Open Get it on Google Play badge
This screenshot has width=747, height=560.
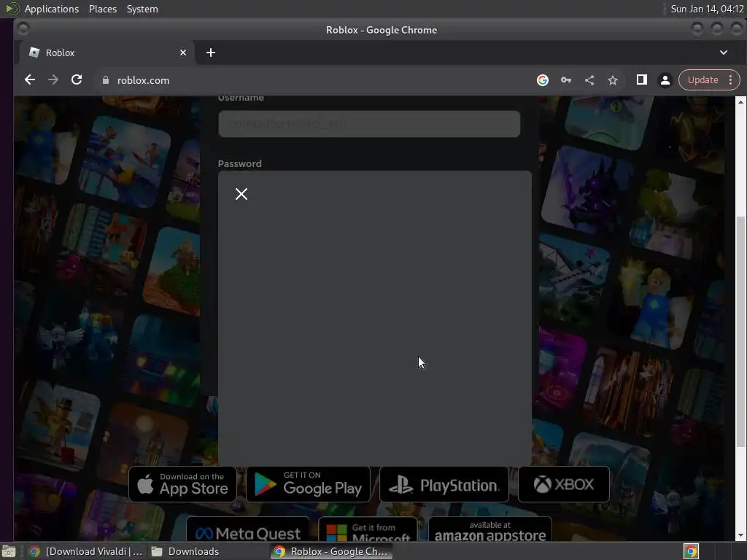pyautogui.click(x=308, y=484)
